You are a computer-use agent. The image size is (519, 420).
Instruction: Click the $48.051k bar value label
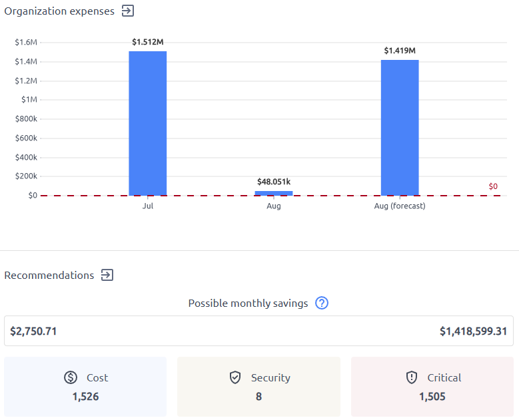click(274, 182)
